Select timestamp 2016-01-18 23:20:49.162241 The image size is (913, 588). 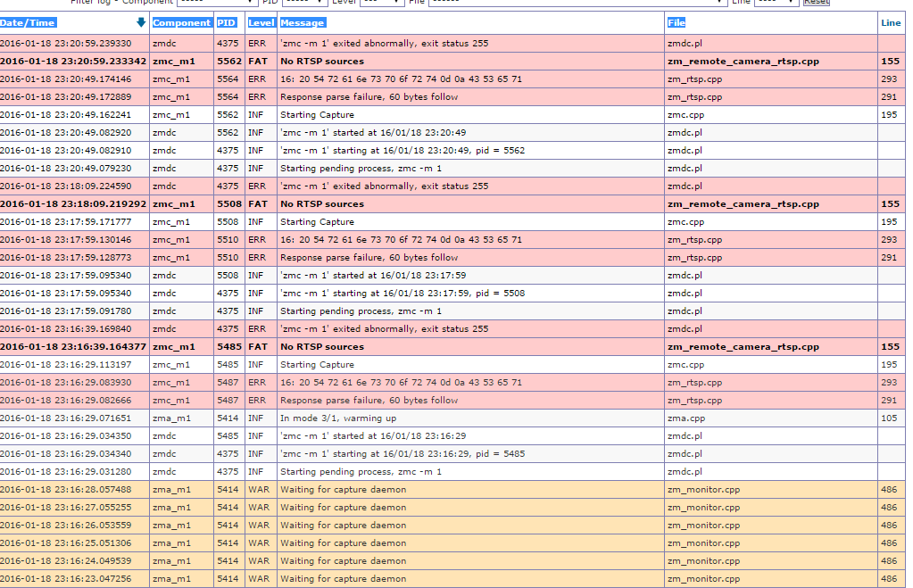66,115
